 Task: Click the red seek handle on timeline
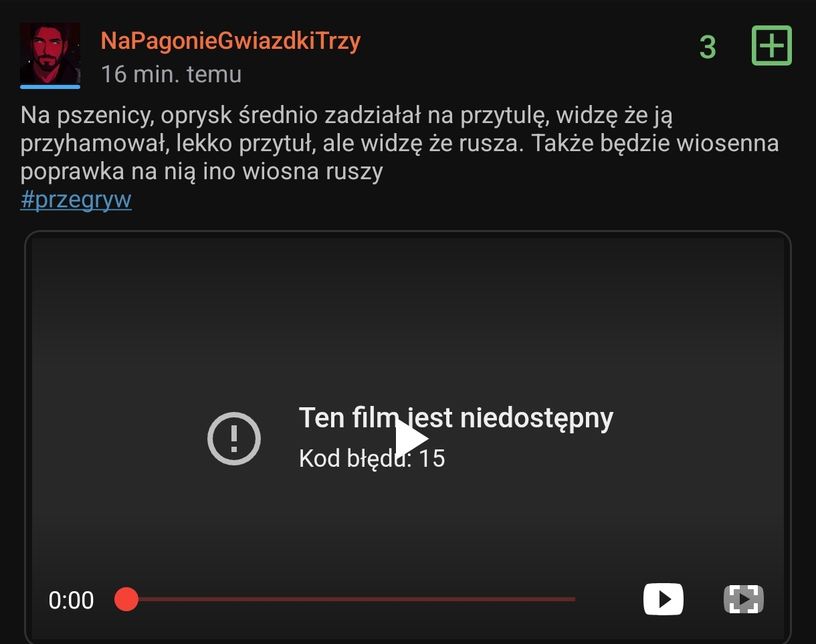coord(126,599)
